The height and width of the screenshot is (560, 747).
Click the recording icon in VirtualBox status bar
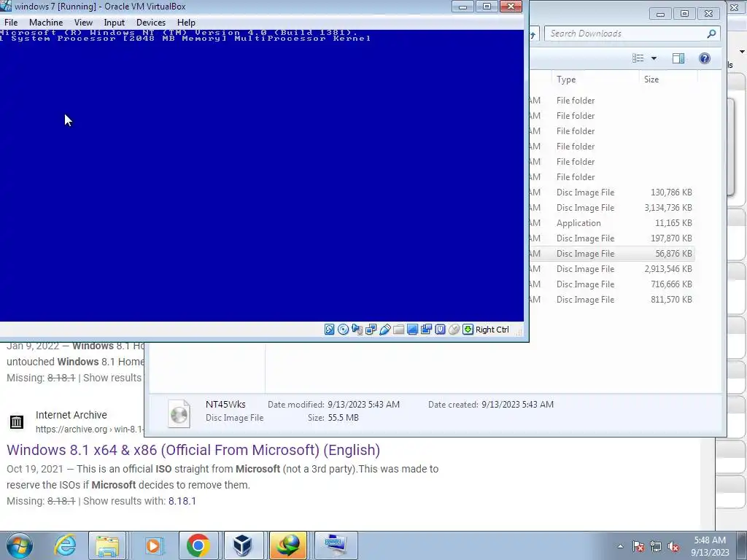(x=426, y=330)
